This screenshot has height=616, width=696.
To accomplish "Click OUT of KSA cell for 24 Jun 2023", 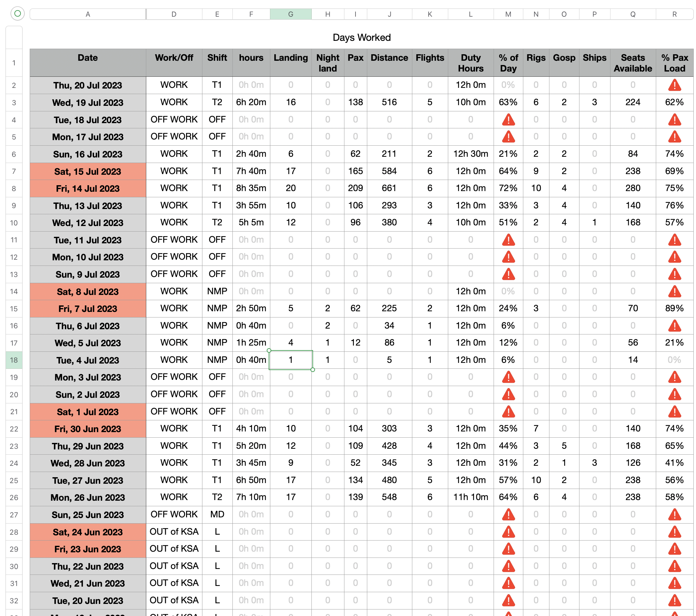I will [174, 531].
